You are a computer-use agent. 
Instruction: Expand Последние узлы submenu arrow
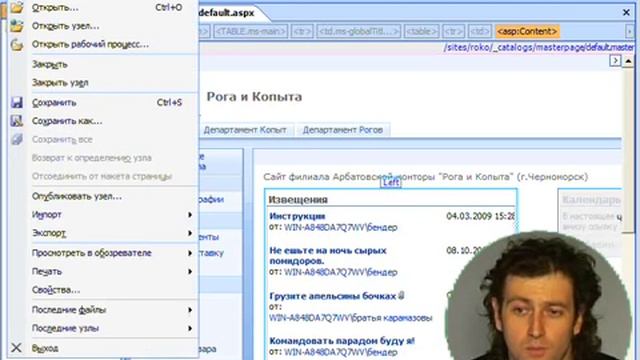190,328
